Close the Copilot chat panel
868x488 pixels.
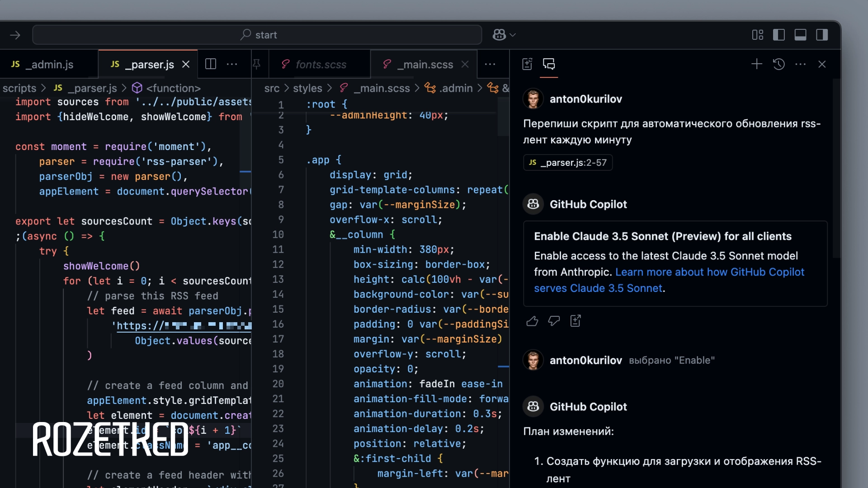(822, 64)
